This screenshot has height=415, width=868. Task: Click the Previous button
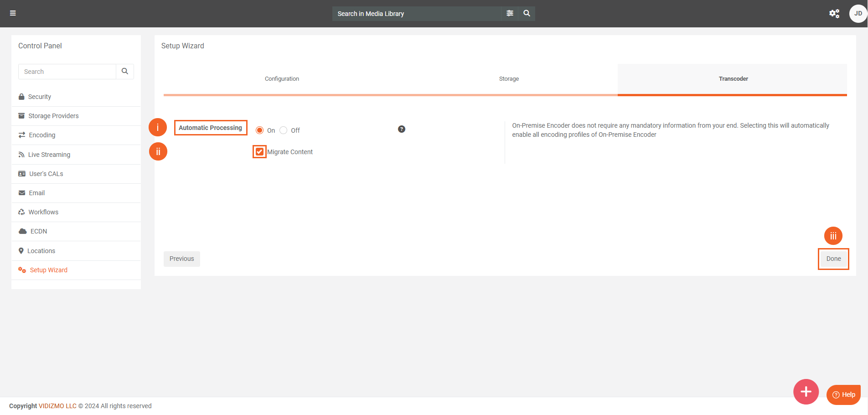[x=181, y=259]
